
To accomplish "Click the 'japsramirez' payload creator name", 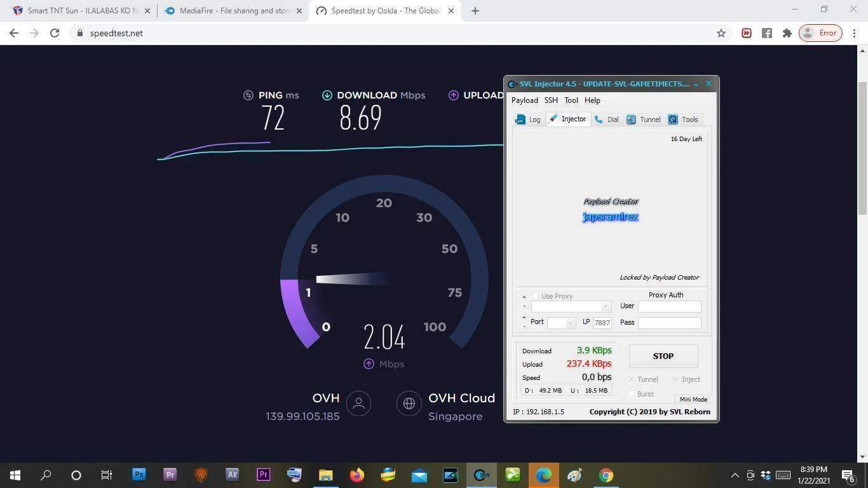I will (x=611, y=217).
